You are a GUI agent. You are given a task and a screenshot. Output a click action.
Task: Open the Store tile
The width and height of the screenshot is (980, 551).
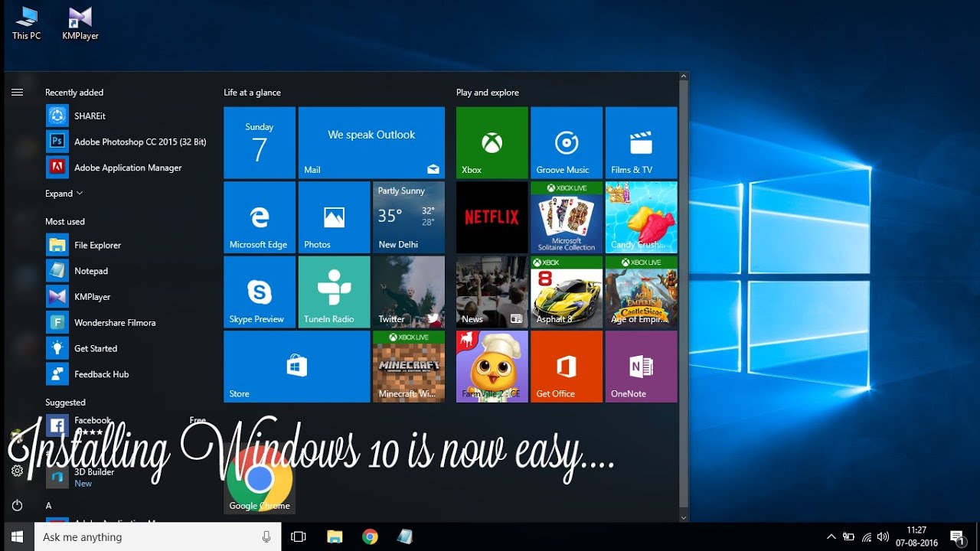(296, 367)
